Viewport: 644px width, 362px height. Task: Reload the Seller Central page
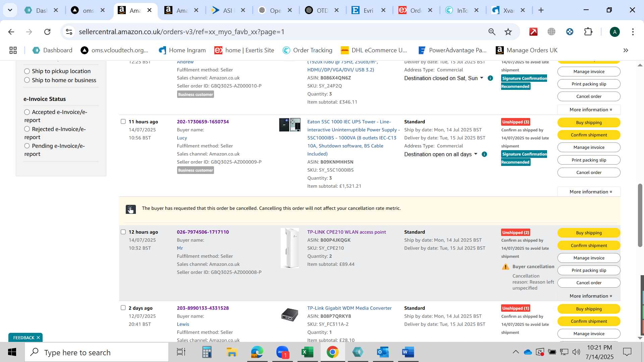pos(47,32)
